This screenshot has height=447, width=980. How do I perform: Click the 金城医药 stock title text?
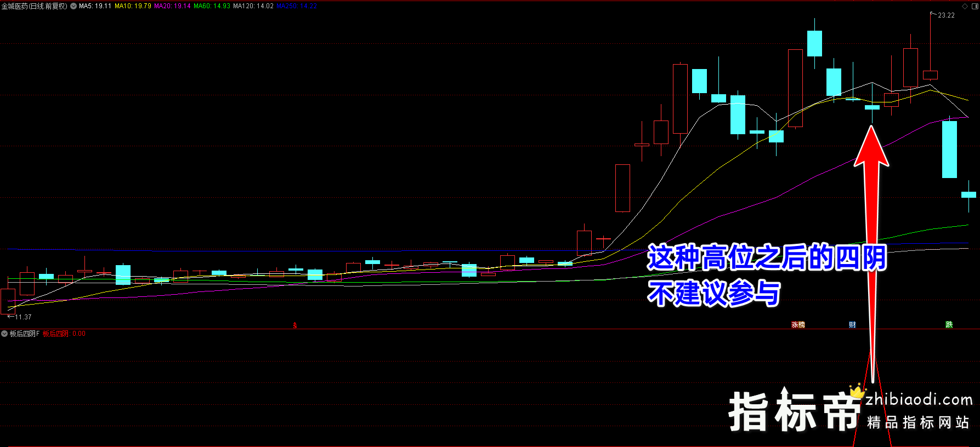(x=34, y=6)
